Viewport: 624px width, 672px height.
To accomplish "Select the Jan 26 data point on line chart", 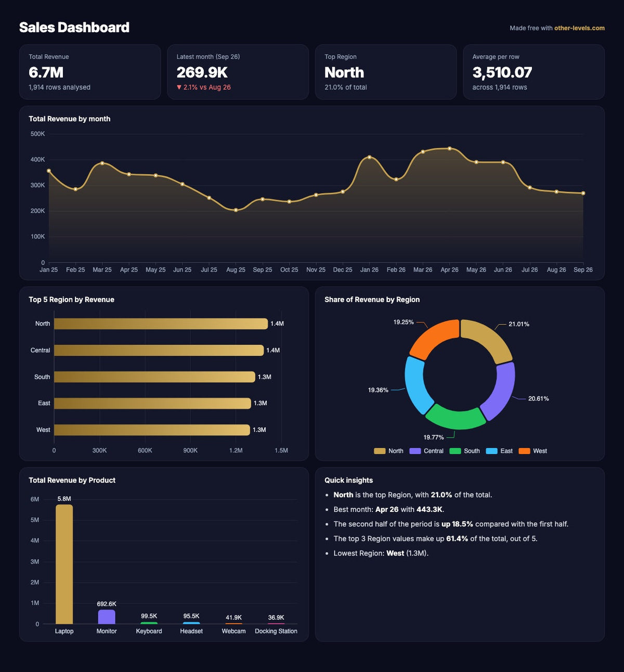I will (369, 157).
